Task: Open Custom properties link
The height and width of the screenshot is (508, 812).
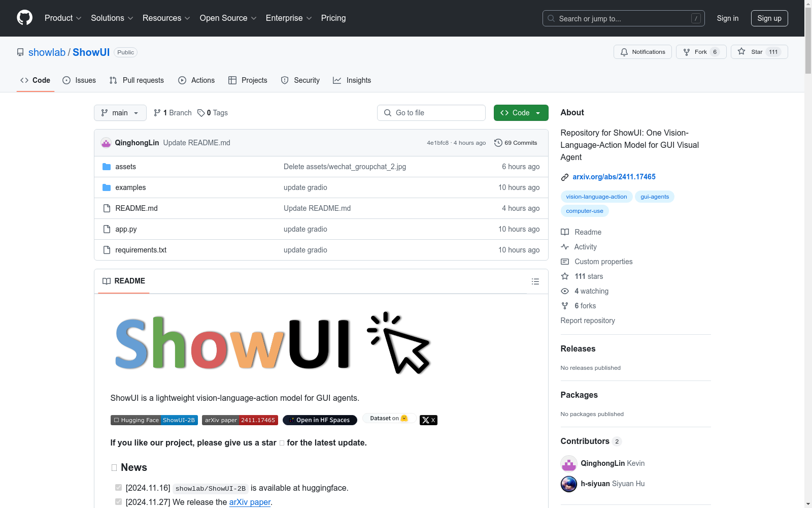Action: click(597, 262)
